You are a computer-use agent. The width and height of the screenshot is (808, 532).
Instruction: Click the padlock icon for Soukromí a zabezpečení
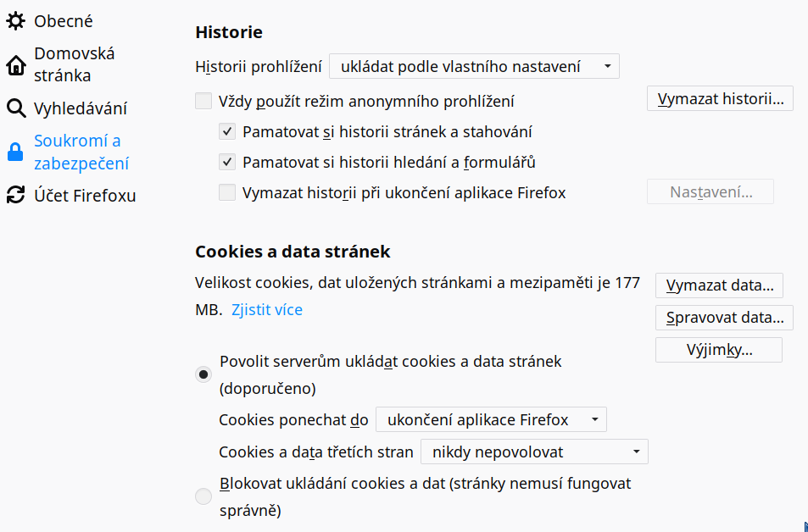(x=15, y=152)
